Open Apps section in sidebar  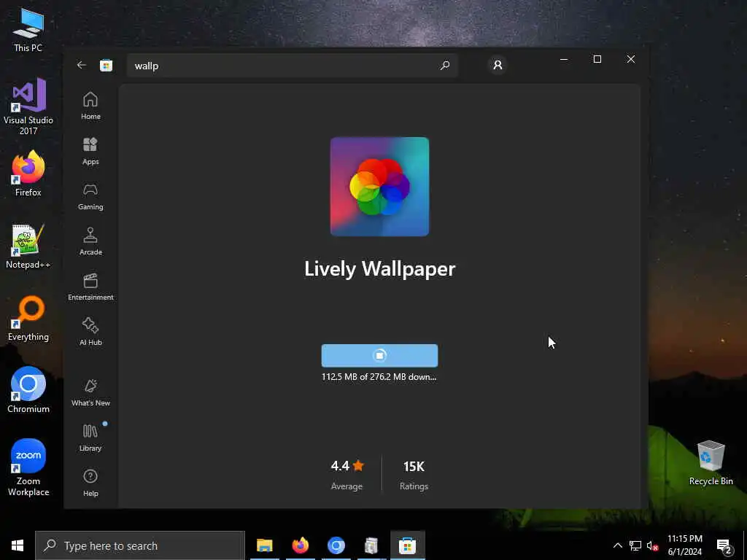[x=90, y=151]
